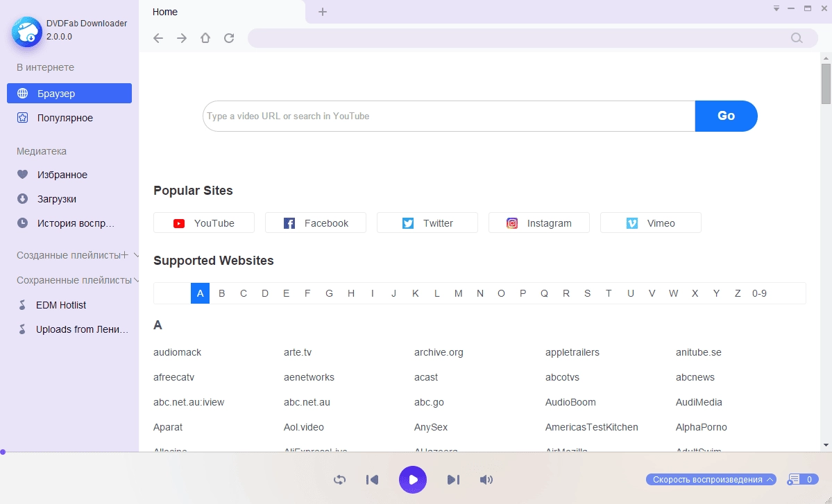Open a new tab with plus icon
This screenshot has height=504, width=832.
[323, 12]
